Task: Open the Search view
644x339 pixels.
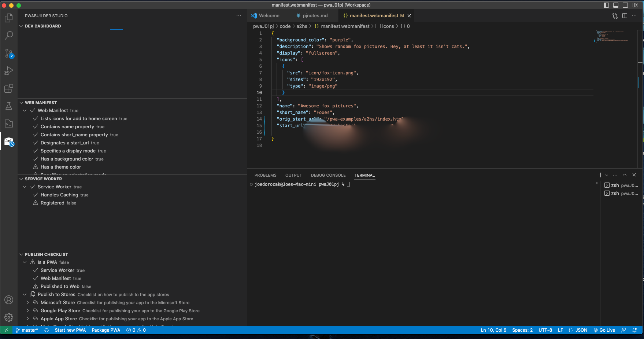Action: point(9,35)
